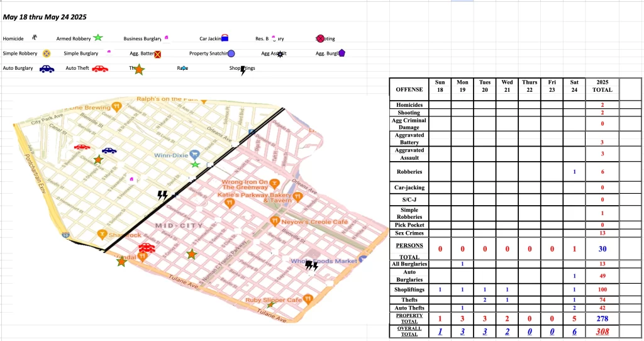Click the 'Car-jacking' row label
This screenshot has width=644, height=341.
tap(409, 187)
